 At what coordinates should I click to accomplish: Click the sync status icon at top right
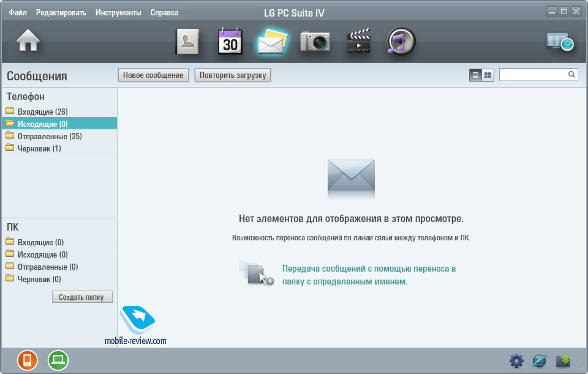click(x=560, y=41)
